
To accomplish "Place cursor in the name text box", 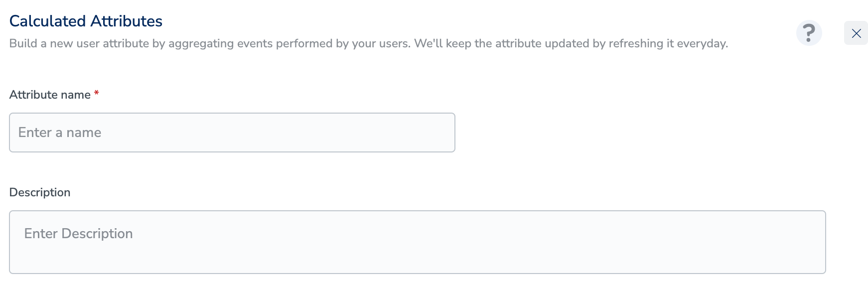I will coord(232,133).
